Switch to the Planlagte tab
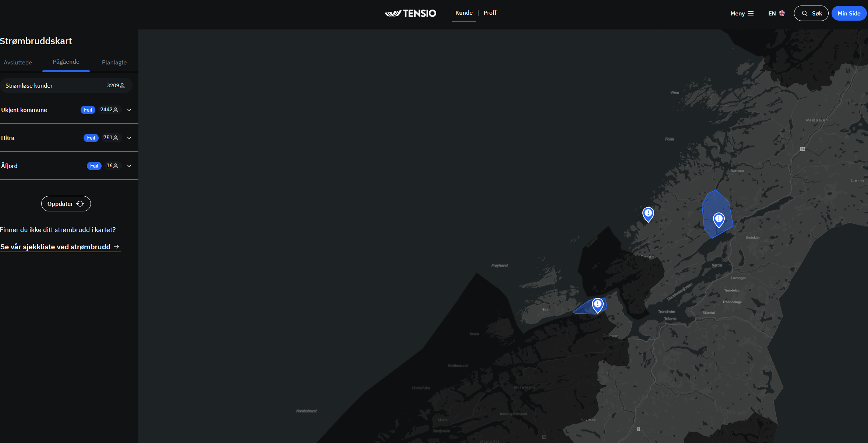The width and height of the screenshot is (868, 443). (x=114, y=62)
